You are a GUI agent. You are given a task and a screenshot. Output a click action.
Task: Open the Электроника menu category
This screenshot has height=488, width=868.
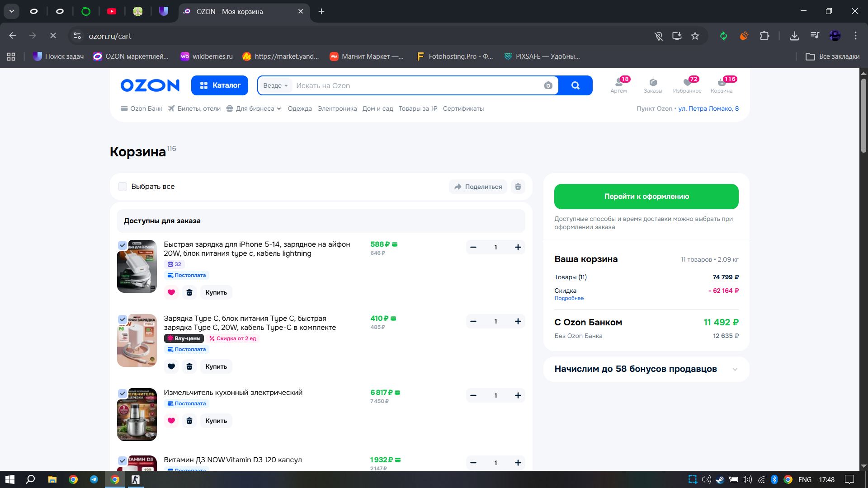click(337, 108)
